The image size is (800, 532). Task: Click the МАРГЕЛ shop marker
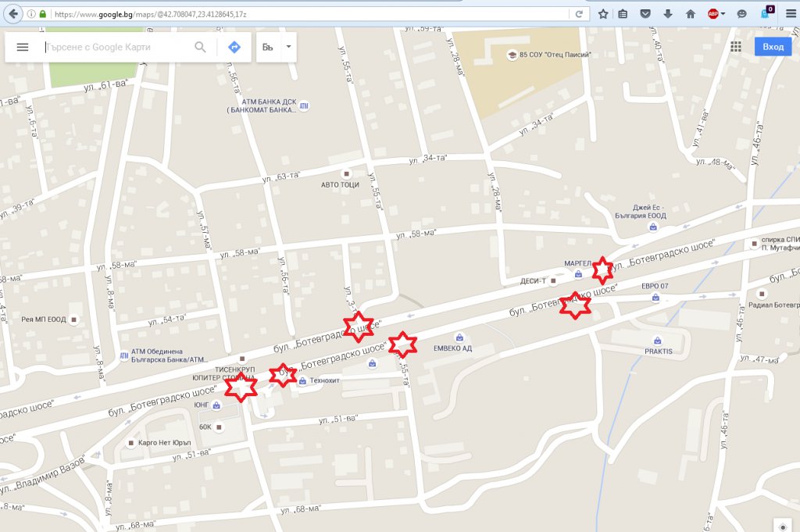tap(578, 274)
